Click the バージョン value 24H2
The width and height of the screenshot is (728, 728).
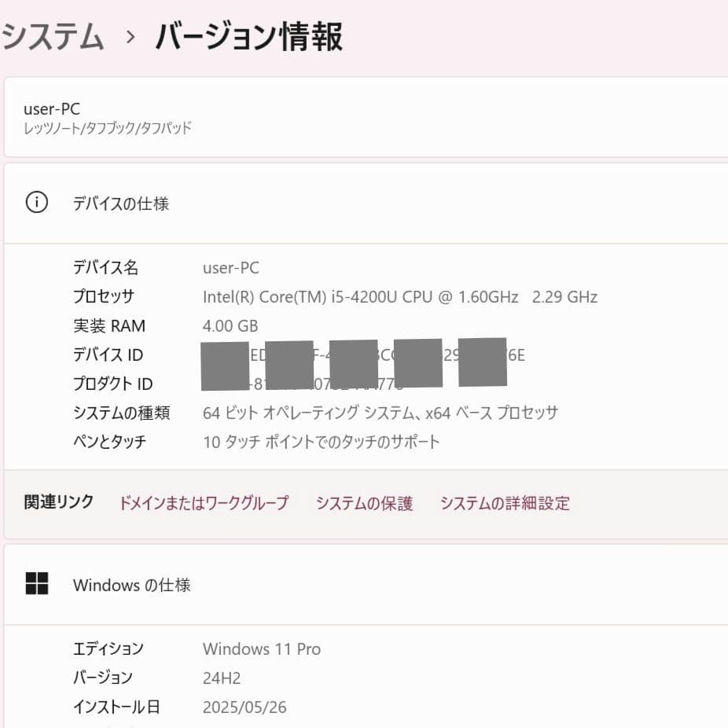point(222,678)
